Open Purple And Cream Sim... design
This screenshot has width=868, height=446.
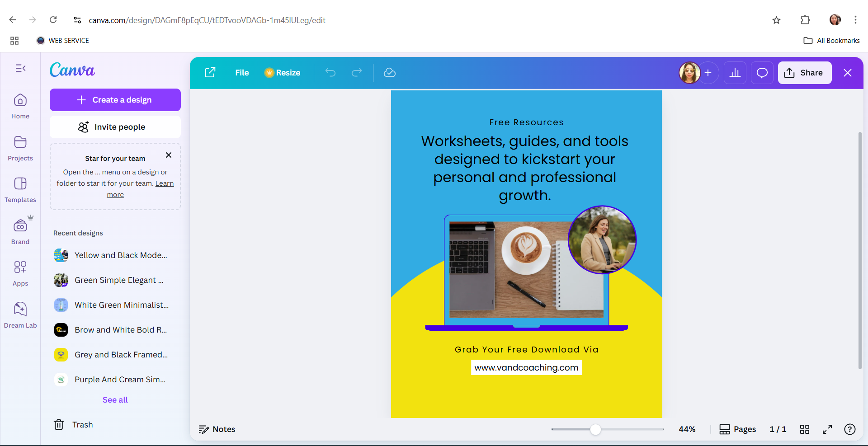tap(115, 380)
